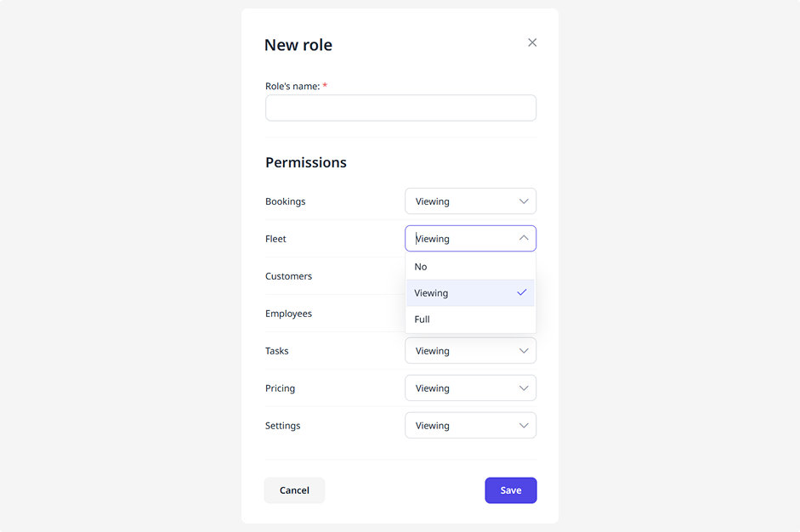The height and width of the screenshot is (532, 800).
Task: Click the Customers permission label
Action: 288,276
